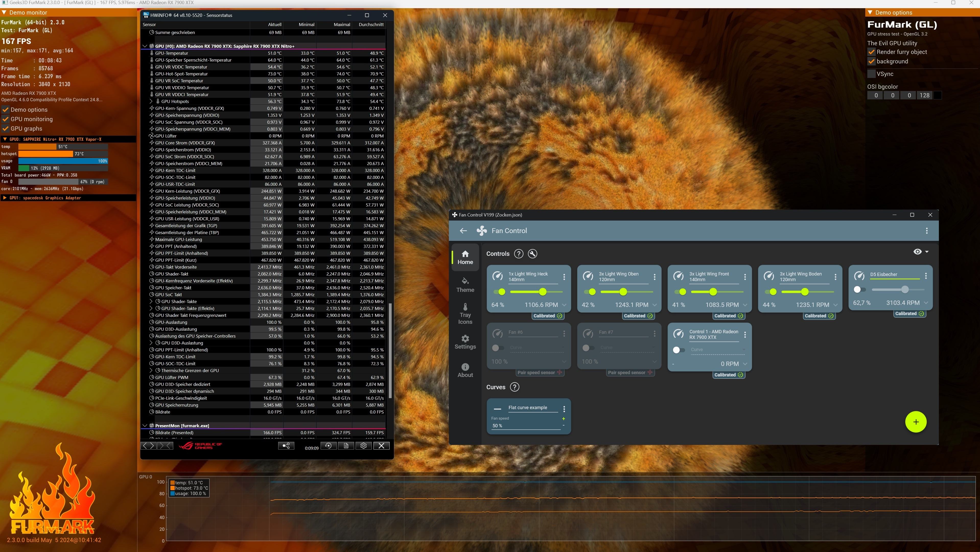The height and width of the screenshot is (552, 980).
Task: Click Calibrated badge under 3x Light Wing Front
Action: (x=728, y=316)
